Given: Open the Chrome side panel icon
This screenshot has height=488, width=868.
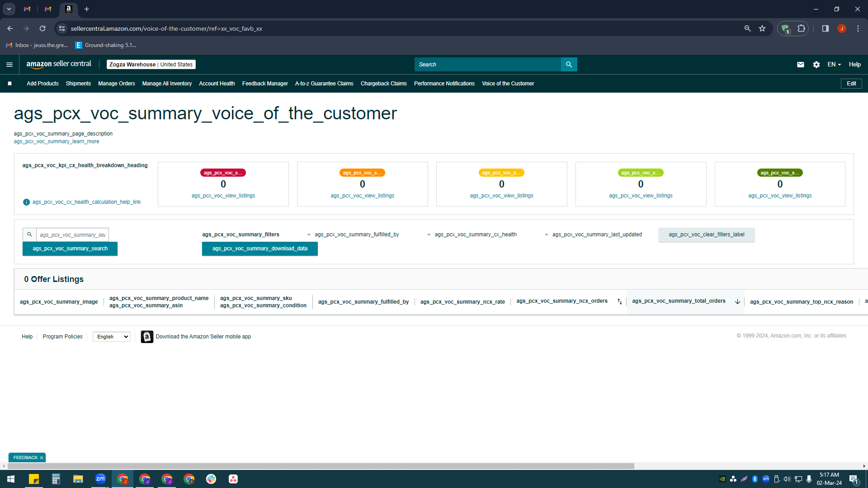Looking at the screenshot, I should 825,28.
